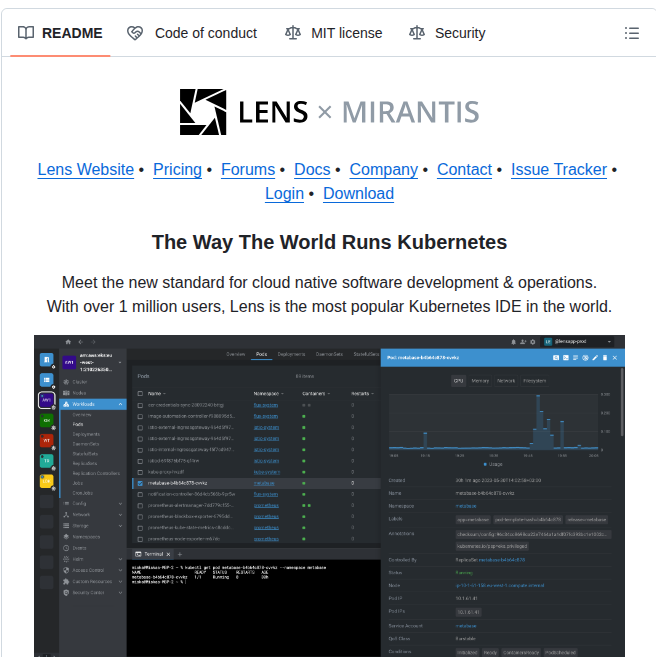
Task: Click the Download link
Action: (x=359, y=194)
